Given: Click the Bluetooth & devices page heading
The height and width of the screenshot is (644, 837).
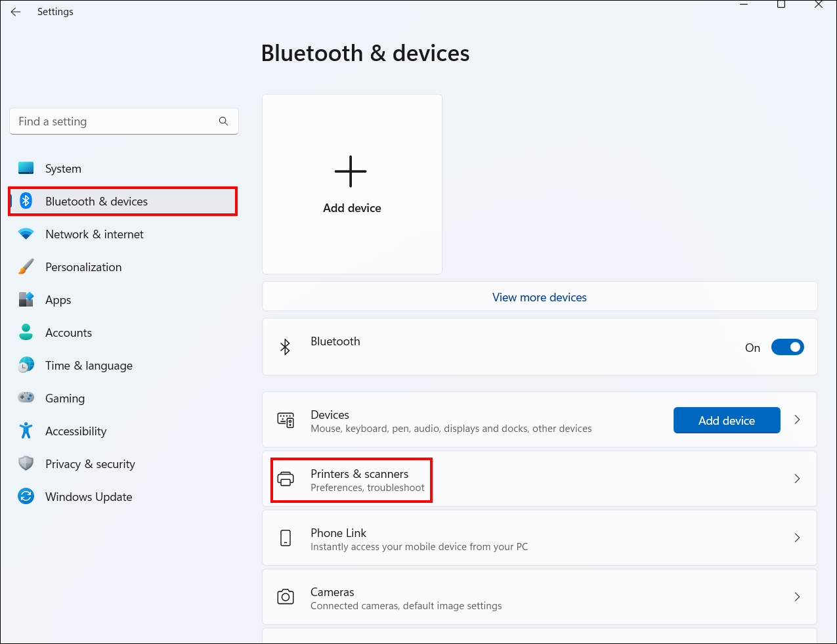Looking at the screenshot, I should point(366,53).
